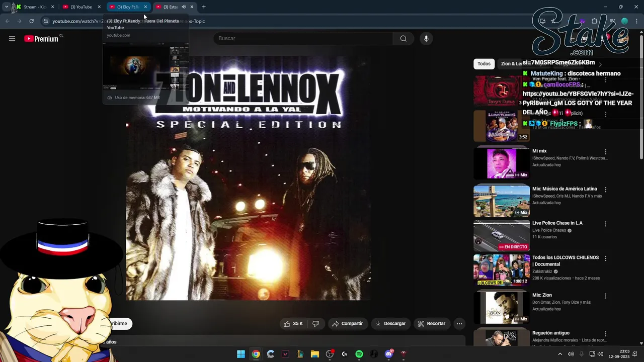Open the Mi mix thumbnail
644x362 pixels.
click(x=501, y=163)
